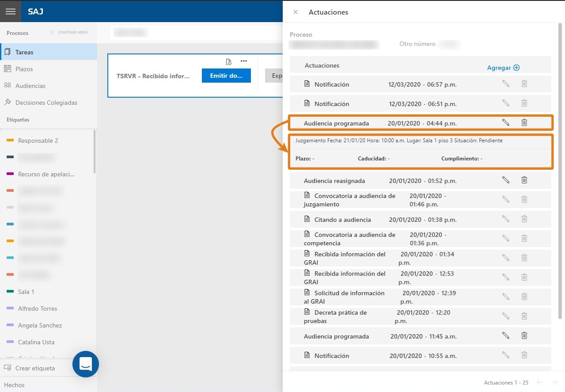565x392 pixels.
Task: Open the chat support bubble
Action: (x=86, y=364)
